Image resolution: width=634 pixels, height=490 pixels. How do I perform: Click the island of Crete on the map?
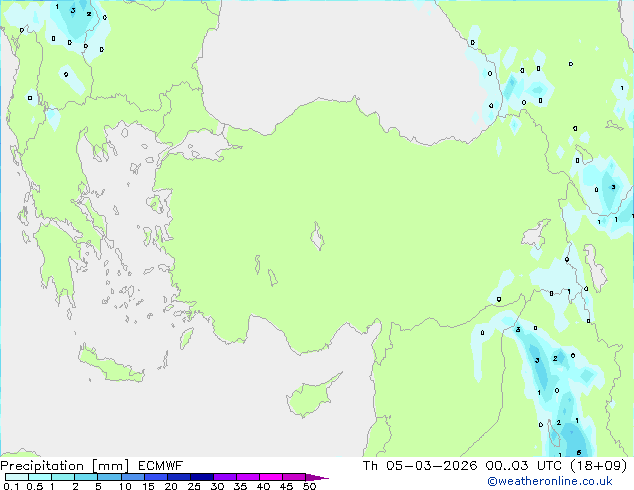click(110, 365)
